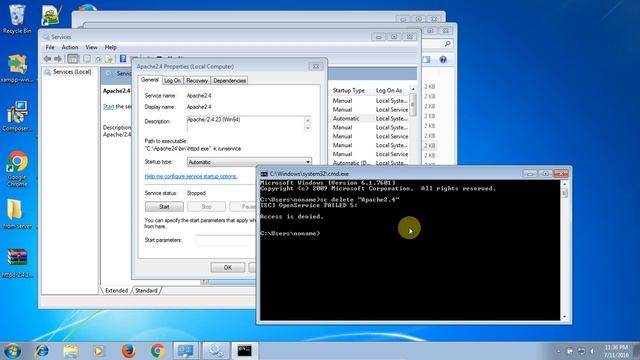
Task: Open the View menu in Services
Action: point(91,47)
